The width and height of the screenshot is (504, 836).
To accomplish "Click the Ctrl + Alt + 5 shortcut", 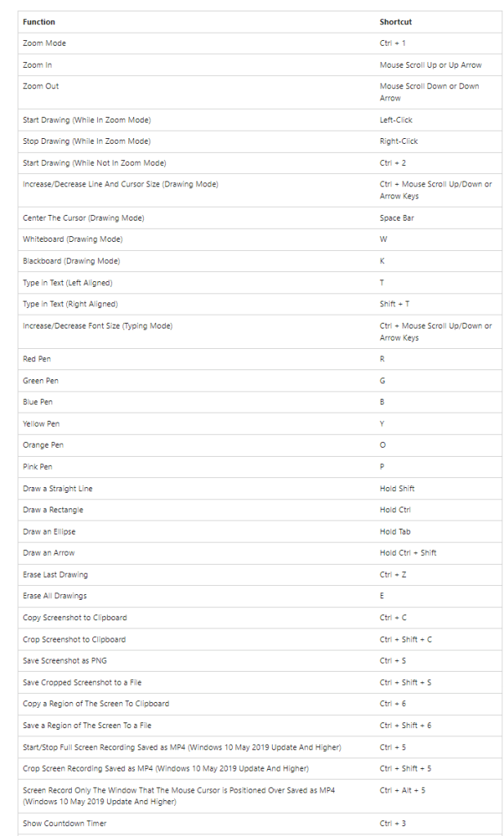I will [403, 790].
